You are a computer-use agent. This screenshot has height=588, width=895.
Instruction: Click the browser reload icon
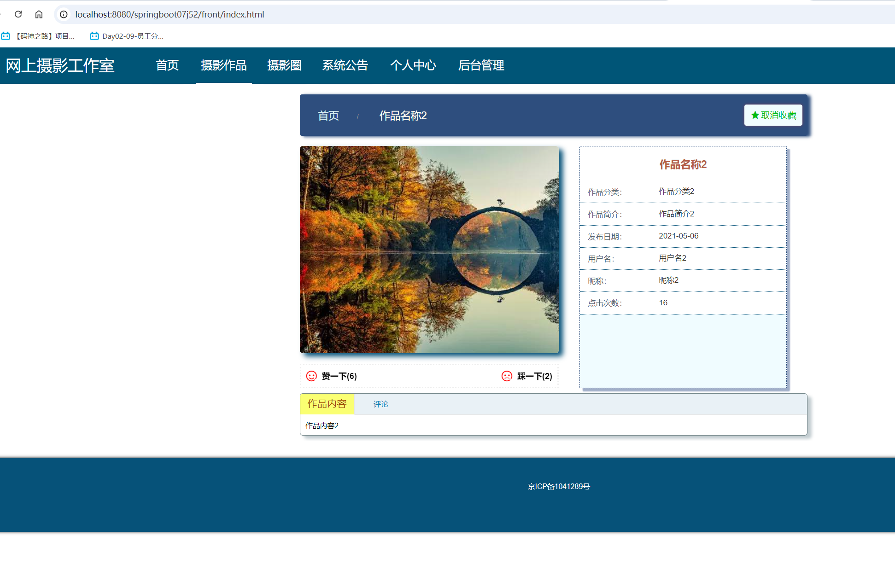[18, 14]
